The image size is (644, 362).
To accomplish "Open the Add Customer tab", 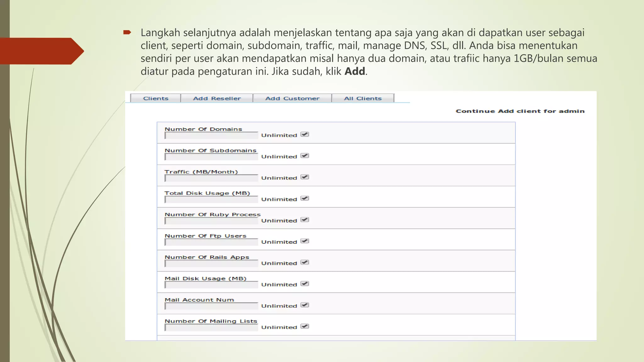I will coord(292,98).
